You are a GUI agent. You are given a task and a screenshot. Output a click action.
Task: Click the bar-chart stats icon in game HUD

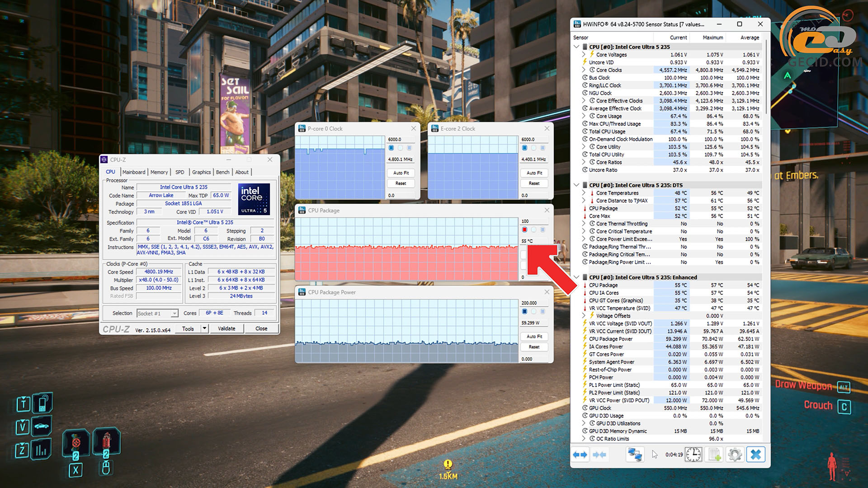point(42,450)
